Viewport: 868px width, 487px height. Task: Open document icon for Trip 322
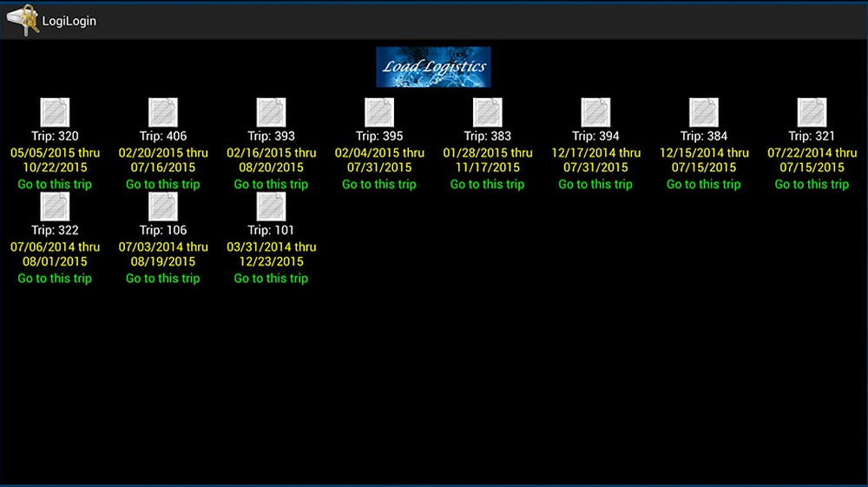(x=55, y=207)
